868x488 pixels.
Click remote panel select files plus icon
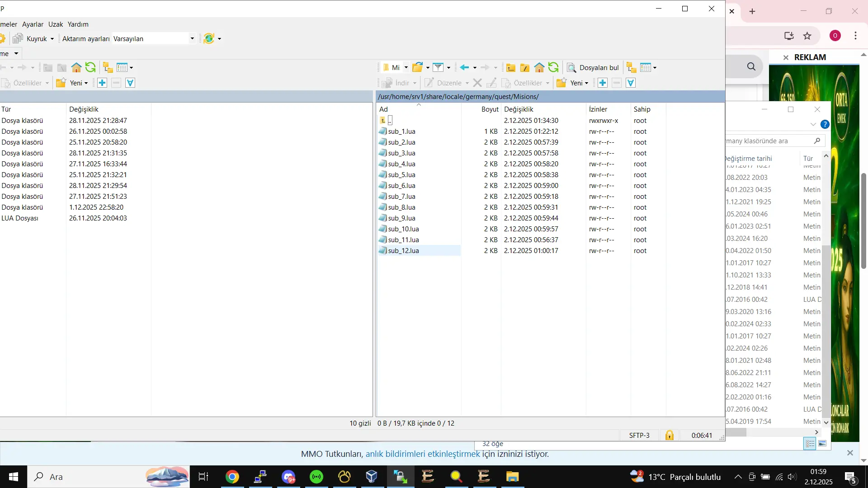point(603,83)
